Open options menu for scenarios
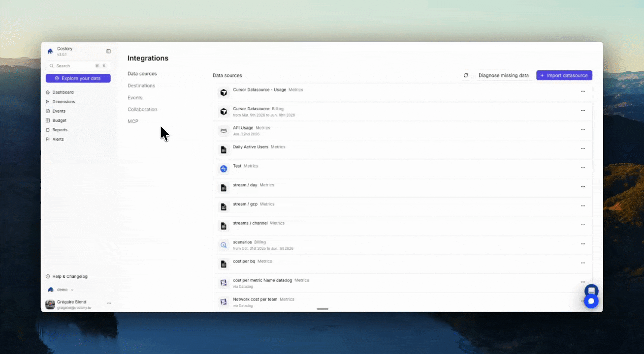Viewport: 644px width, 354px height. 583,244
